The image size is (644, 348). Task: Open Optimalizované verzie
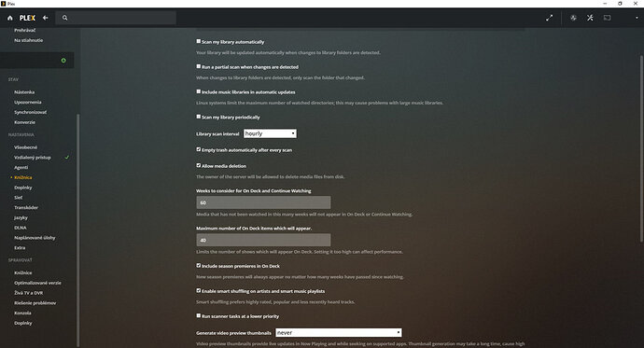(37, 283)
